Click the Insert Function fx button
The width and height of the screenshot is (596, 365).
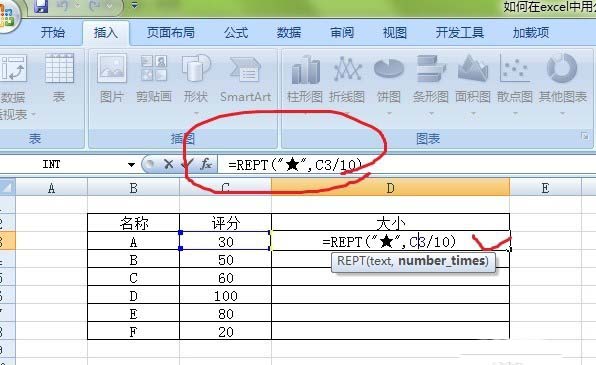[x=206, y=164]
